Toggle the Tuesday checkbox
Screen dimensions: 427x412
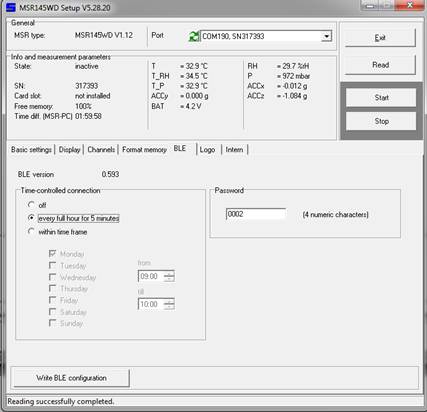[x=52, y=265]
